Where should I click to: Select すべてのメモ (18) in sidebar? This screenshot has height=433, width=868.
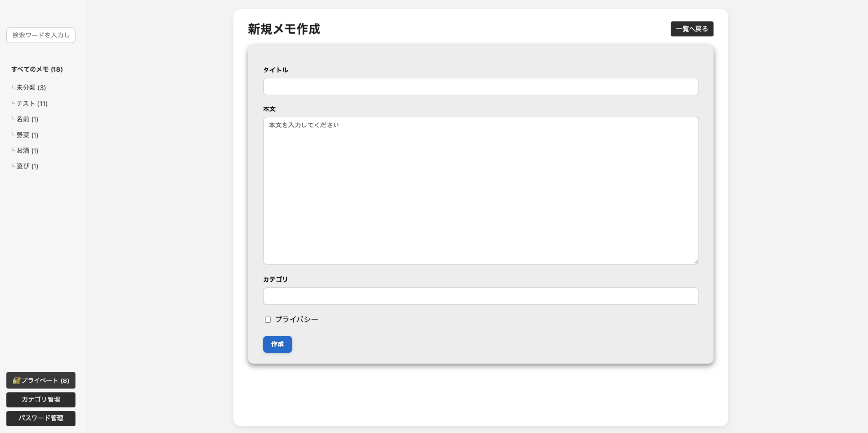coord(37,69)
